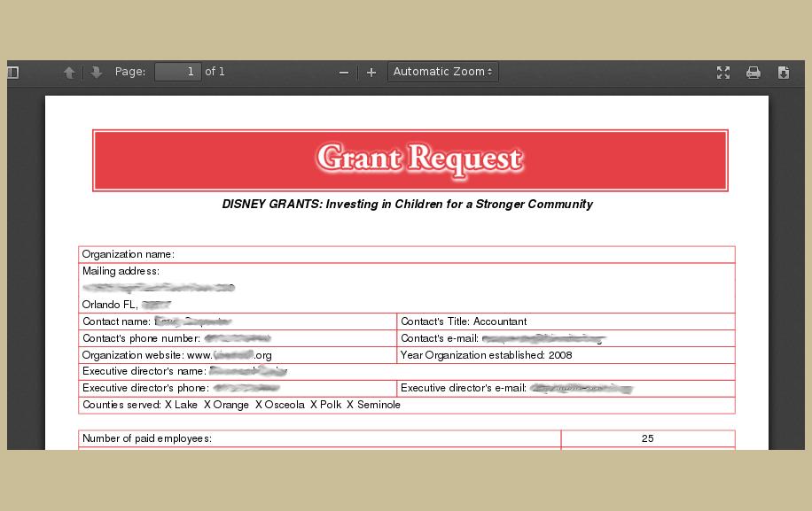Click Executive director's name label
Screen dimensions: 812x511
point(144,371)
